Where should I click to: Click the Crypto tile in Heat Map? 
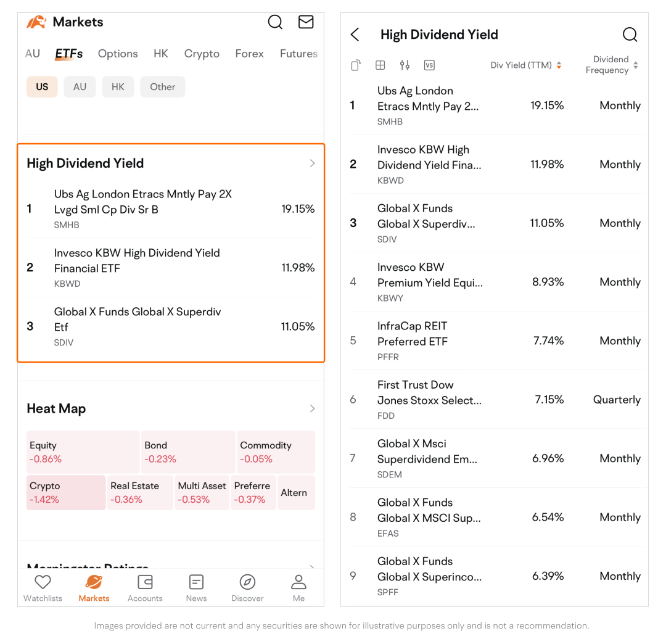[x=66, y=492]
